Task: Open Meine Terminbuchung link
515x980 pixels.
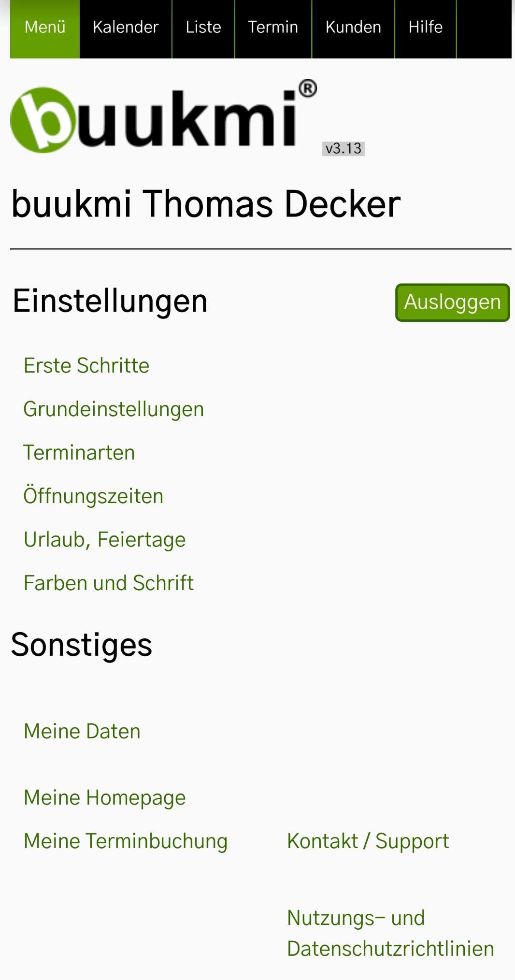Action: 126,841
